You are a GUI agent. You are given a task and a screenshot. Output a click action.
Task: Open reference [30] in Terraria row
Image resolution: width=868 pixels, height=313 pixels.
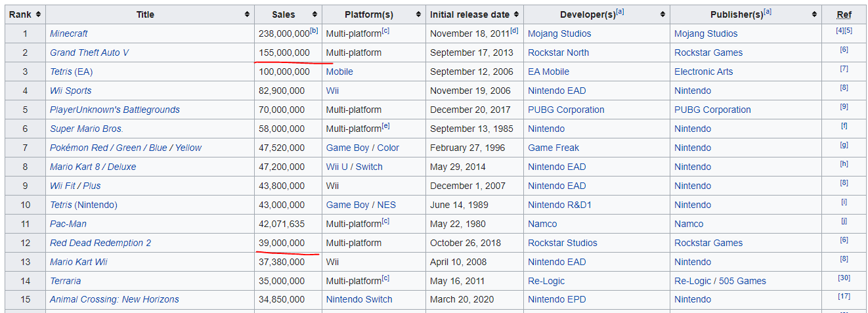click(844, 278)
